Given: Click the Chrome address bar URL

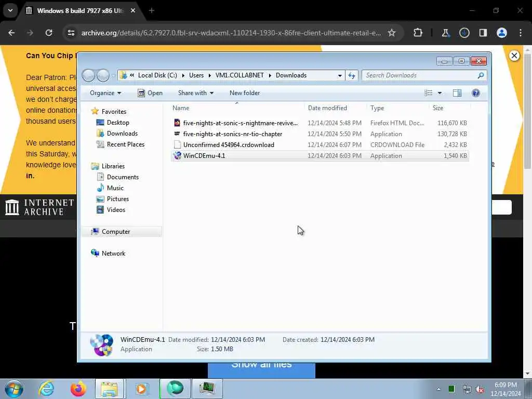Looking at the screenshot, I should click(231, 33).
